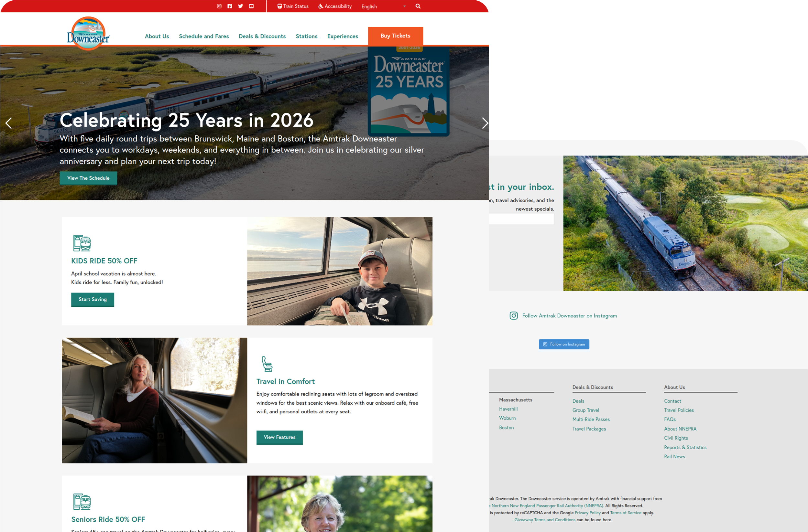Click the Follow on Instagram button

point(564,344)
